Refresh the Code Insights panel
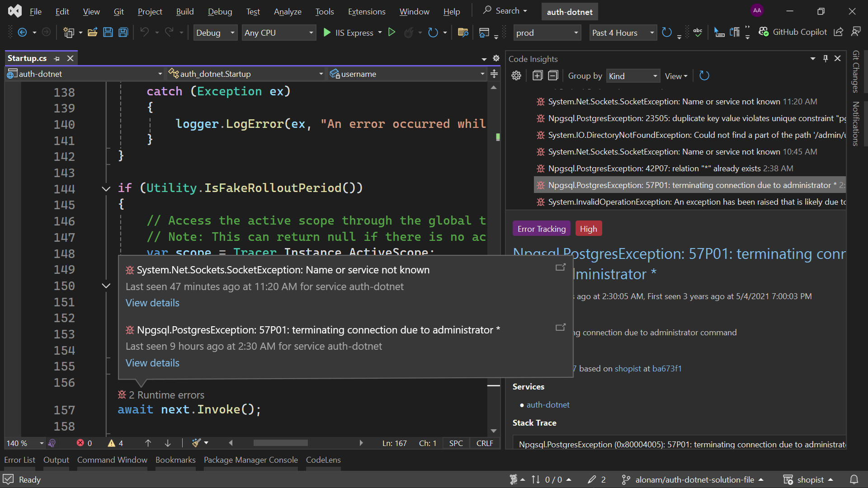This screenshot has height=488, width=868. pyautogui.click(x=704, y=75)
